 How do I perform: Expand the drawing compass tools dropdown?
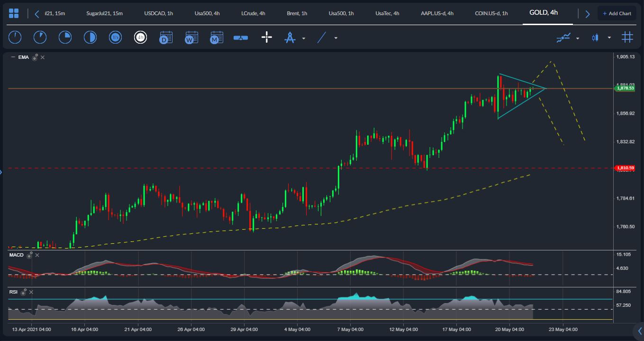[303, 38]
